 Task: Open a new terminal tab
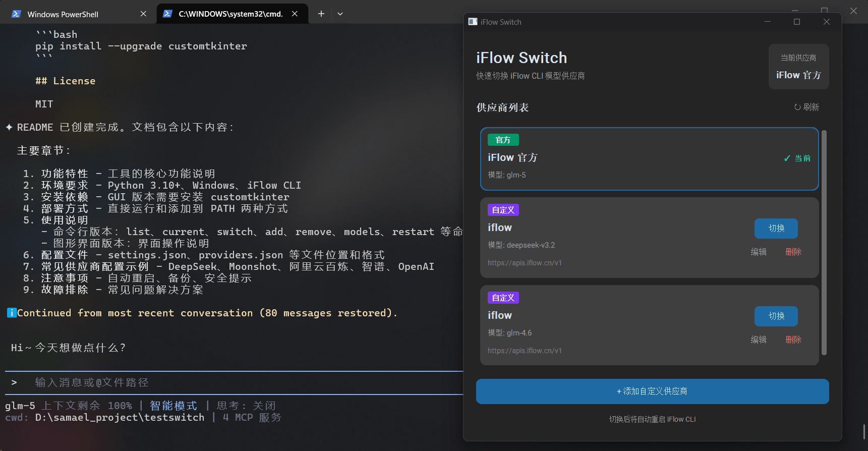[321, 14]
